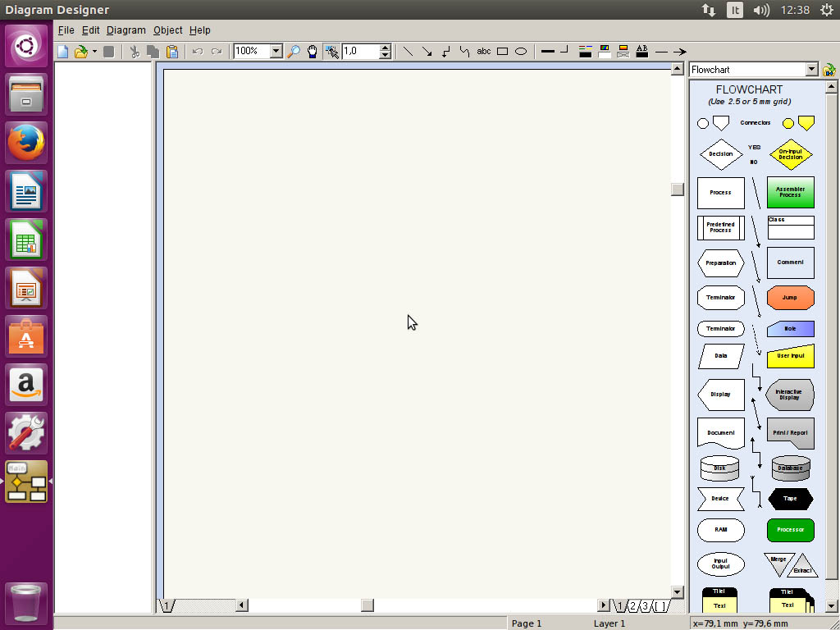
Task: Select the Rectangle drawing tool
Action: point(502,52)
